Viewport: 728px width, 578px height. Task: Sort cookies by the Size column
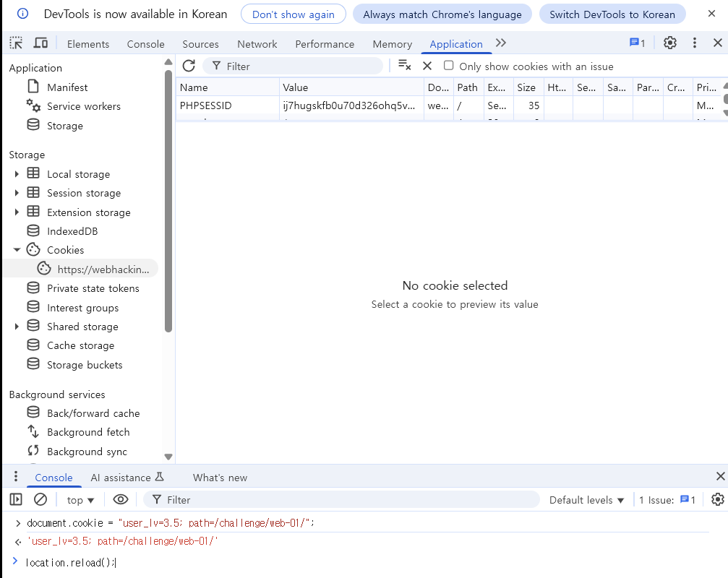528,87
